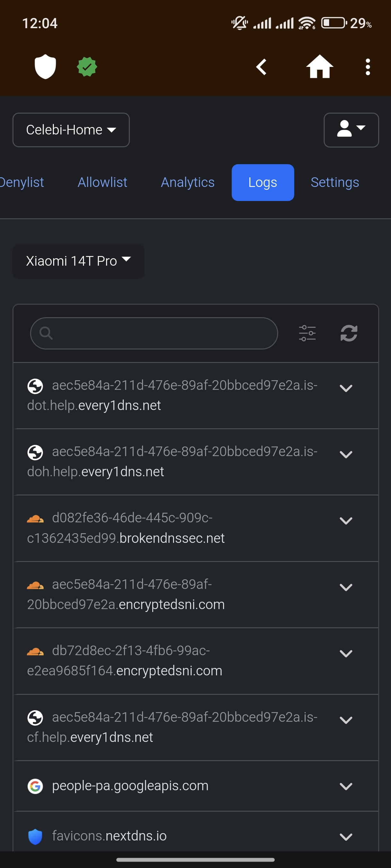The height and width of the screenshot is (868, 391).
Task: Click the Cloudflare icon next to brokendnssec.net entry
Action: tap(35, 518)
